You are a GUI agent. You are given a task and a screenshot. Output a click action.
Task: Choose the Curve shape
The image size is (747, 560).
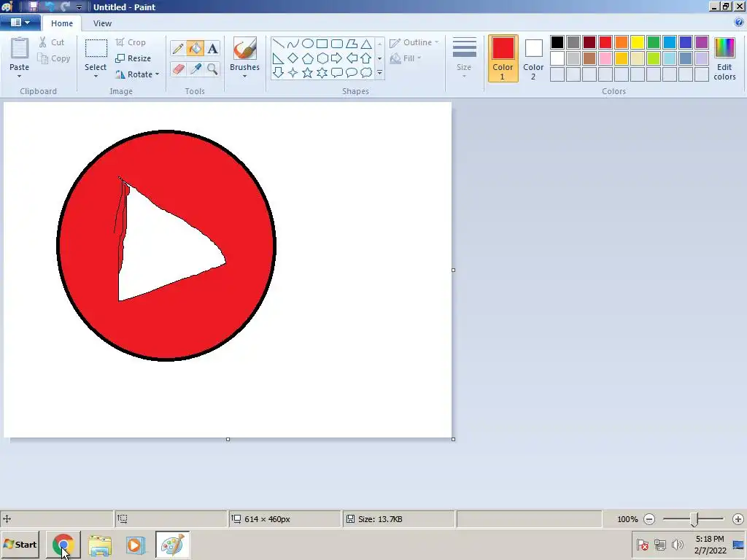tap(293, 44)
